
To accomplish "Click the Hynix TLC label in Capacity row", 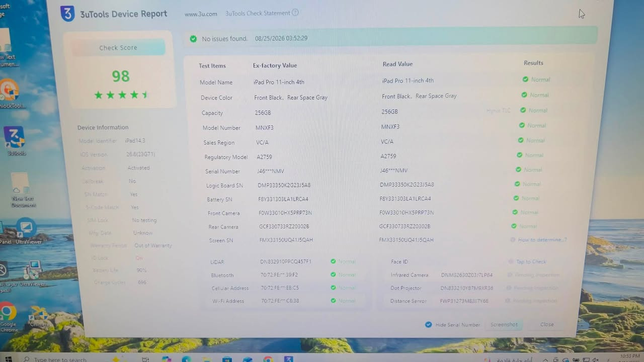I will (499, 111).
